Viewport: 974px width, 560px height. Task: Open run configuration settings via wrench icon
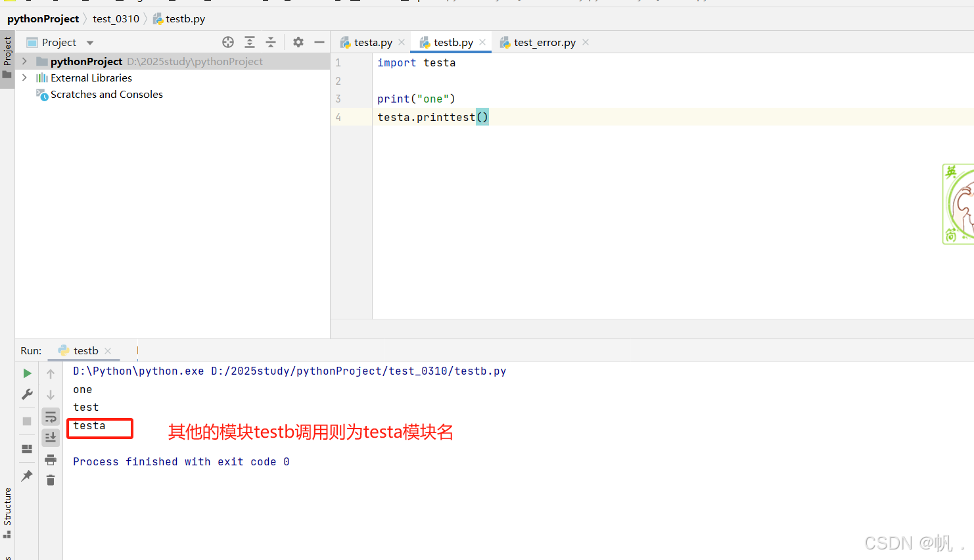pos(27,394)
